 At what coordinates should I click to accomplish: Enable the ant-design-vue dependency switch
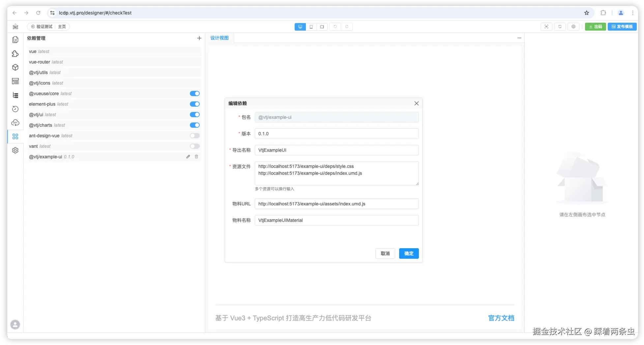pyautogui.click(x=195, y=136)
